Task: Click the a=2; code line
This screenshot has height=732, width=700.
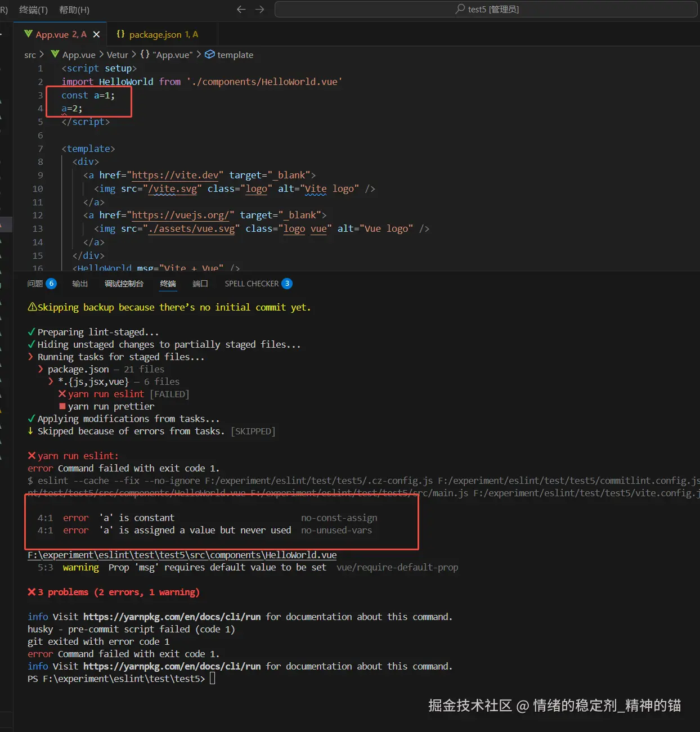Action: click(72, 109)
